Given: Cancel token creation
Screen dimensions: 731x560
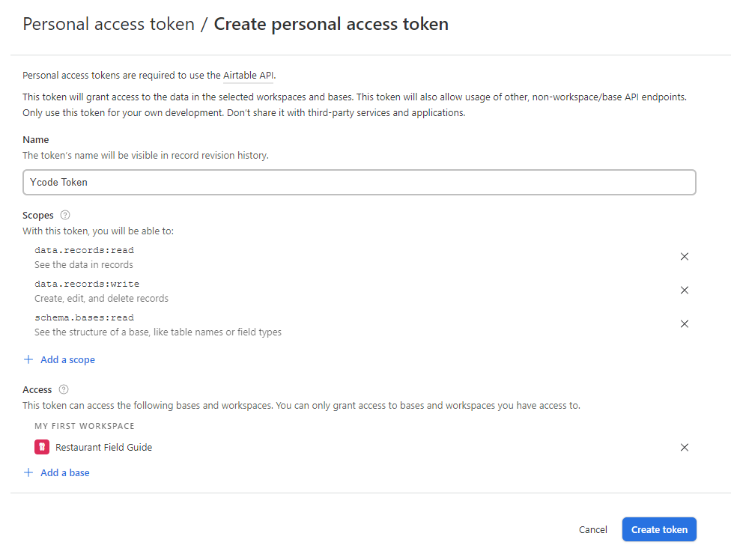Looking at the screenshot, I should [x=593, y=530].
